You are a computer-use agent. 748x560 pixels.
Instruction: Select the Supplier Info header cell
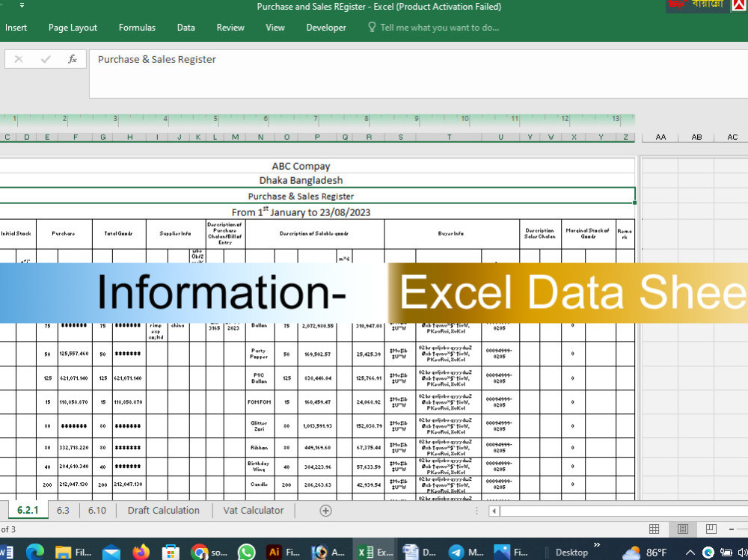pyautogui.click(x=176, y=234)
